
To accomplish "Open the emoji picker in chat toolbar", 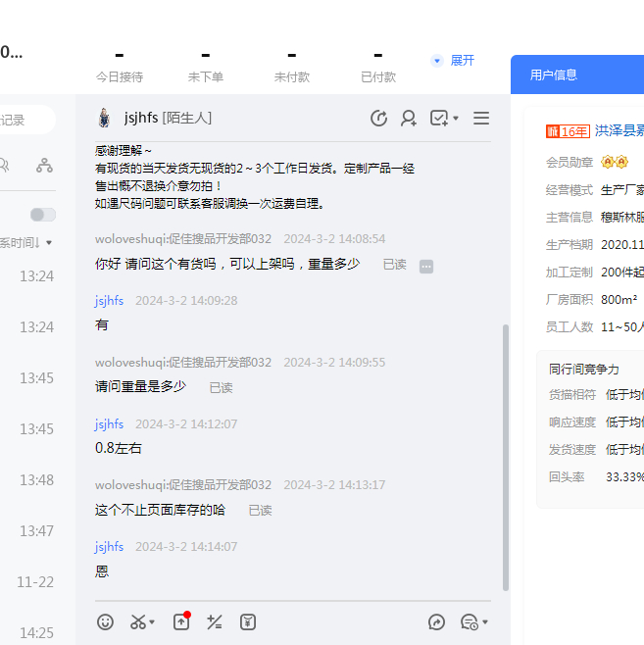I will click(106, 621).
